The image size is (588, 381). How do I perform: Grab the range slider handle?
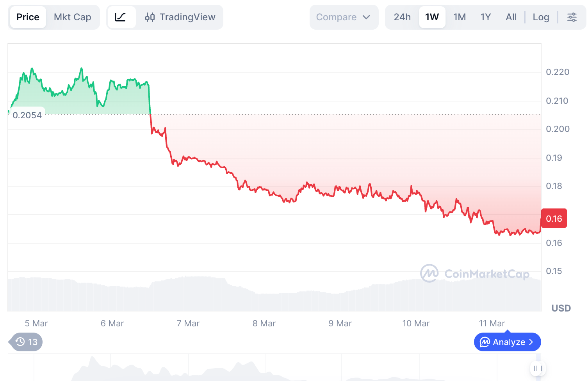[538, 368]
